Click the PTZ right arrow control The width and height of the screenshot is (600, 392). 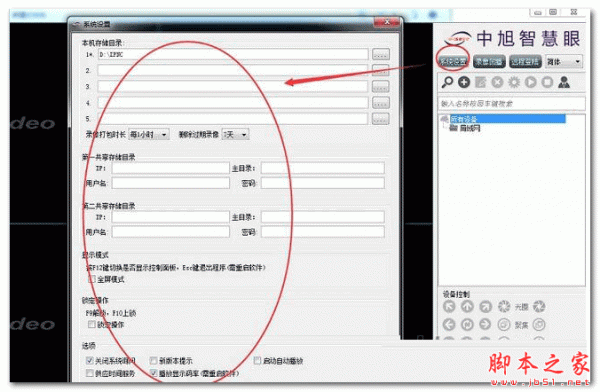pyautogui.click(x=485, y=324)
